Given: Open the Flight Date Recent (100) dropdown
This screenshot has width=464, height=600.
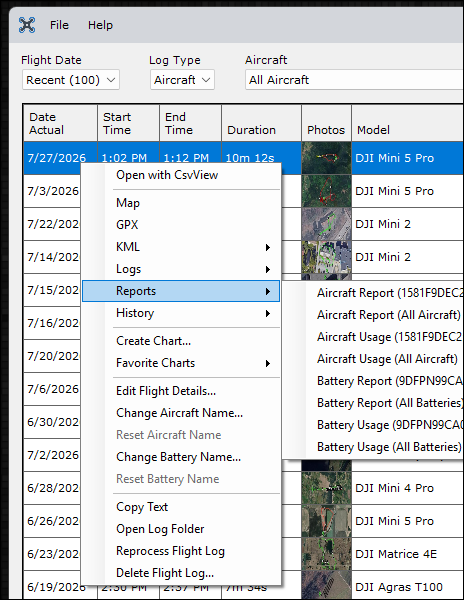Looking at the screenshot, I should coord(71,80).
